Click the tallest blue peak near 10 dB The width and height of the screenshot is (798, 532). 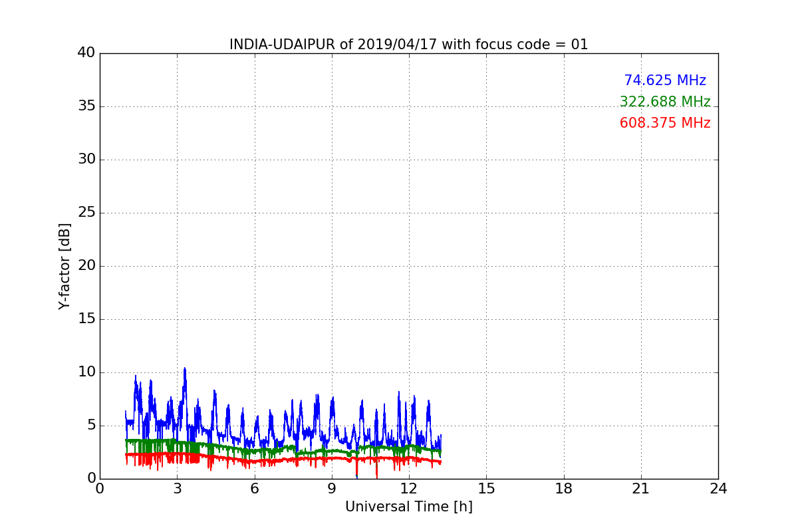(x=185, y=369)
